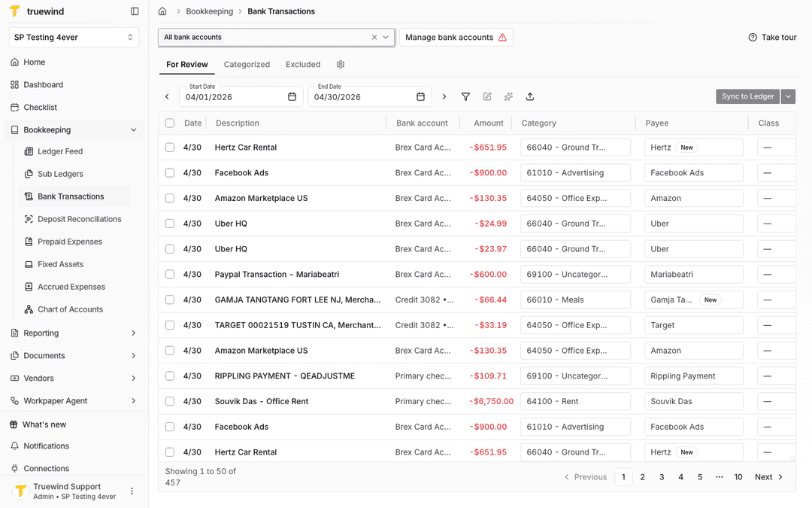Jump to page 10 of results
This screenshot has width=812, height=508.
click(738, 477)
